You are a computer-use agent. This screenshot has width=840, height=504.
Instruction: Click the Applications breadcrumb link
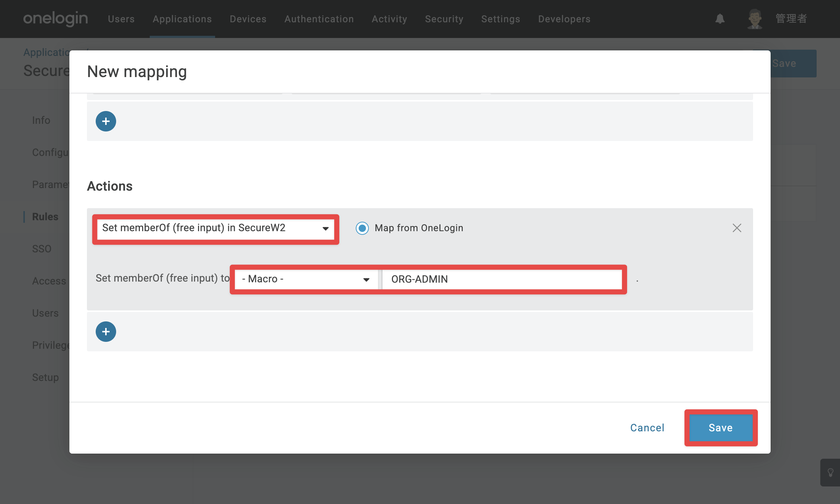click(46, 52)
